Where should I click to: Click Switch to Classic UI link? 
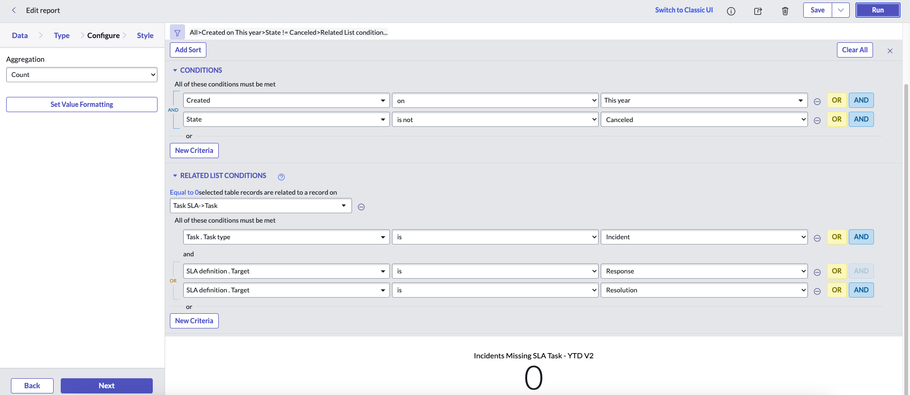[684, 10]
